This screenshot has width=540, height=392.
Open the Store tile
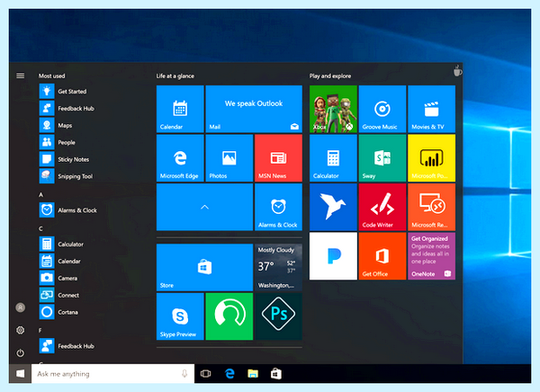(x=205, y=267)
